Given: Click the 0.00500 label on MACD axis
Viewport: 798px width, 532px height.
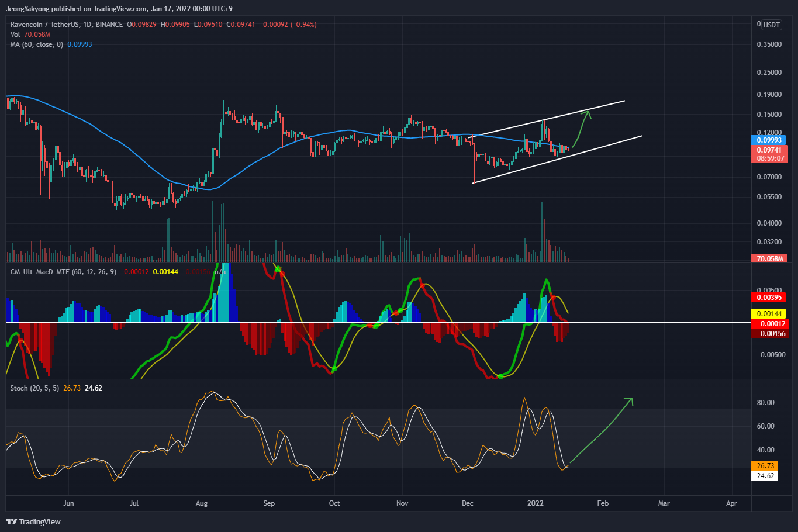Looking at the screenshot, I should pyautogui.click(x=769, y=291).
